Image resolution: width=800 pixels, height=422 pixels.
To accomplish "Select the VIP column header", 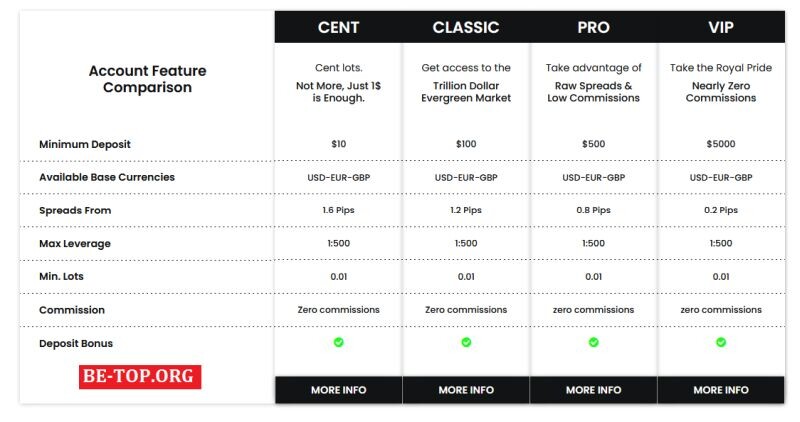I will (721, 27).
